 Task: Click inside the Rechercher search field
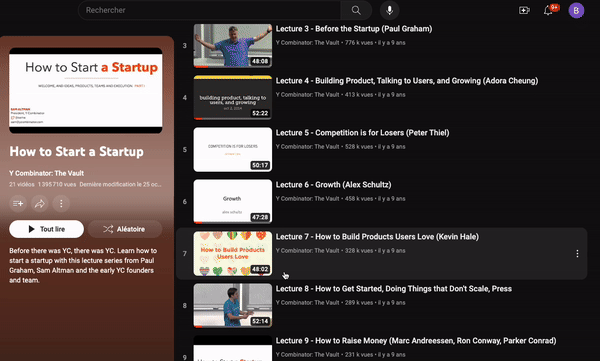[x=210, y=10]
